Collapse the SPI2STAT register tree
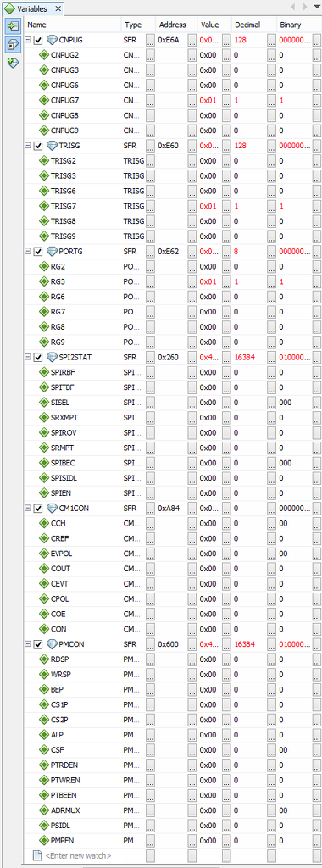This screenshot has width=322, height=868. pyautogui.click(x=28, y=357)
